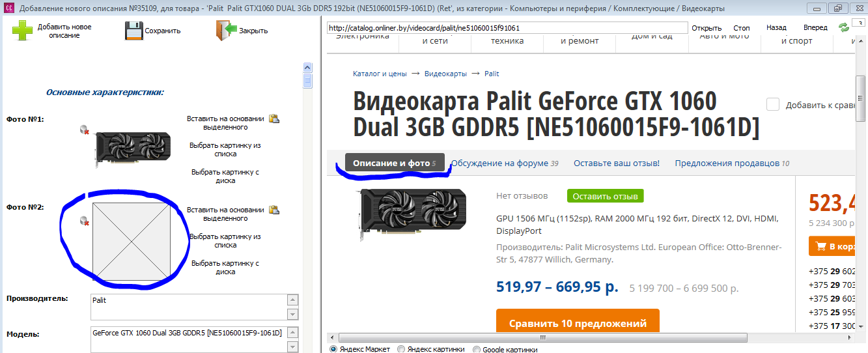Click Выбрать картинку с диска for Фото №1
This screenshot has width=868, height=353.
click(225, 176)
